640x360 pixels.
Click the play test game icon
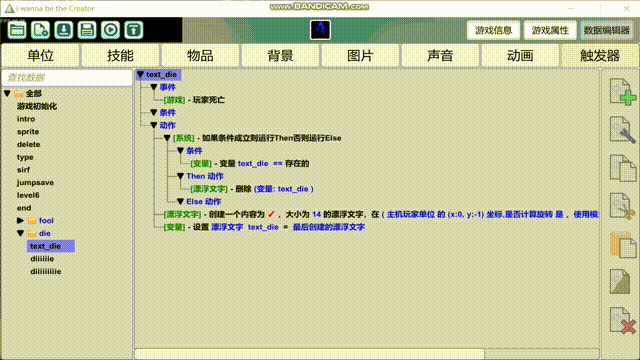click(x=110, y=30)
